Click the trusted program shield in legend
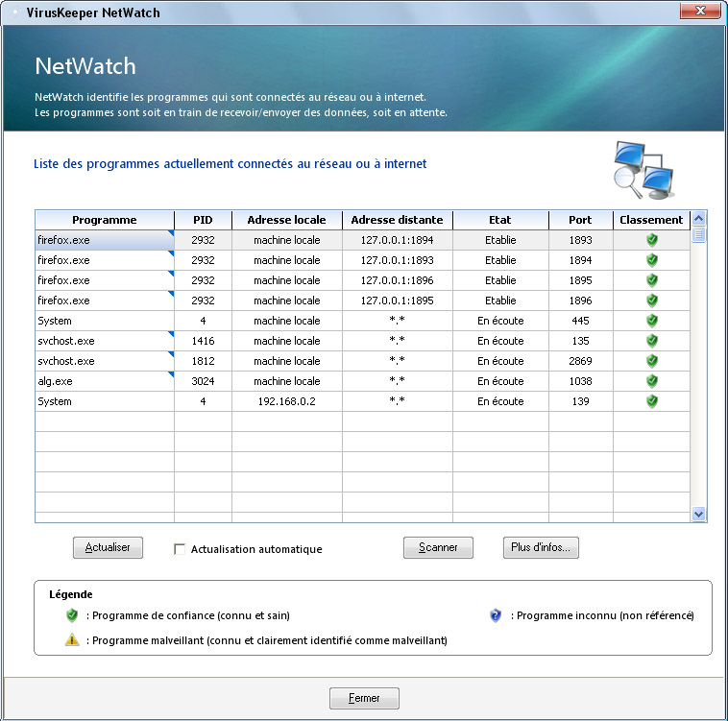Image resolution: width=728 pixels, height=721 pixels. click(x=72, y=615)
